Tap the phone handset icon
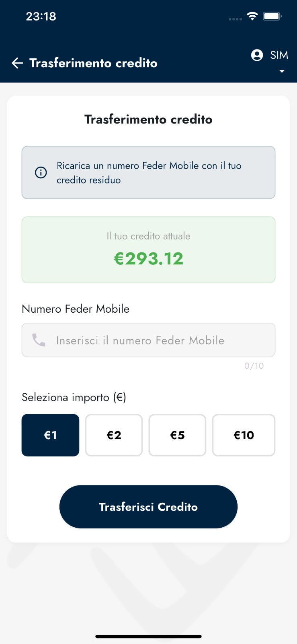This screenshot has height=644, width=297. click(39, 340)
